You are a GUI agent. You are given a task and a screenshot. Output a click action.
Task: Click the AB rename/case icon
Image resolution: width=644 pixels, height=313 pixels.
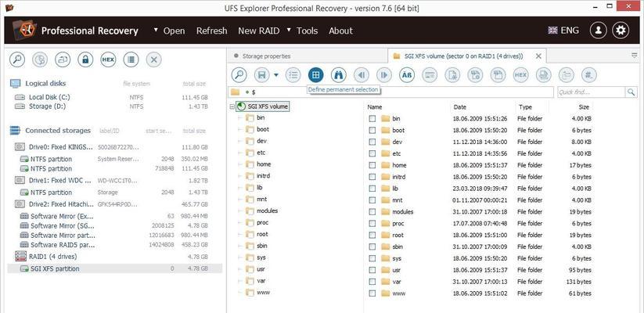coord(407,75)
